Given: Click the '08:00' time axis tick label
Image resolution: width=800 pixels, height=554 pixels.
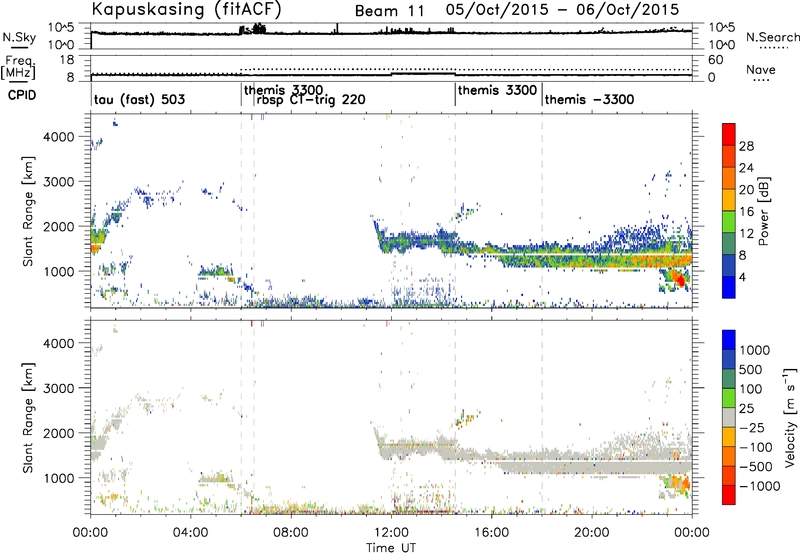Looking at the screenshot, I should pos(291,533).
